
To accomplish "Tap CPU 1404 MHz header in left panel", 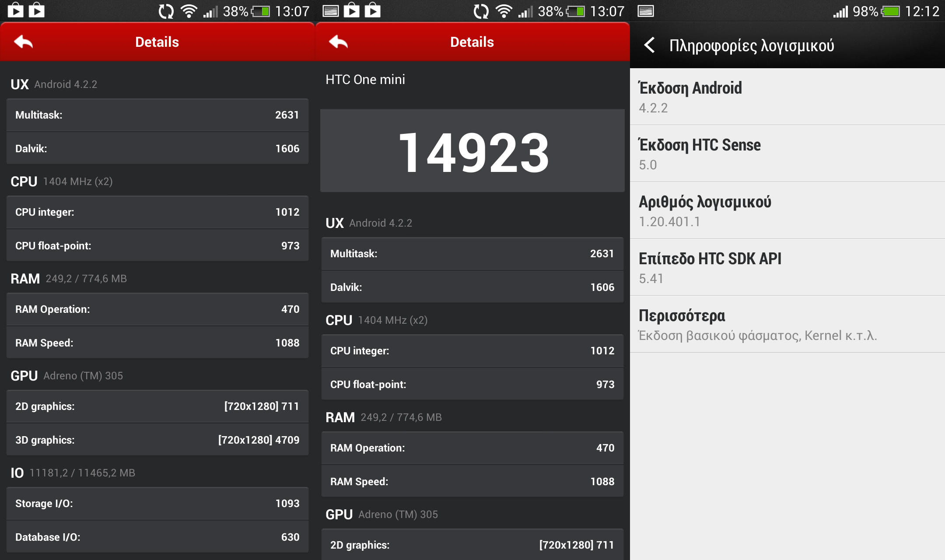I will coord(62,181).
